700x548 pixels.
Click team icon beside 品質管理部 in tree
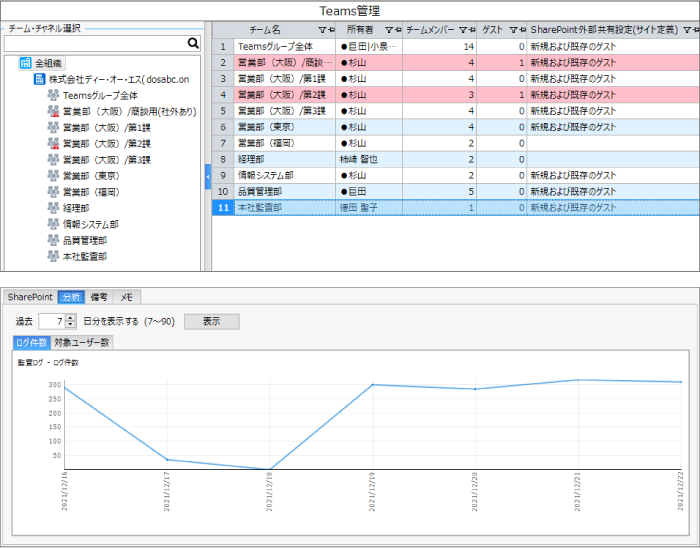pyautogui.click(x=53, y=240)
